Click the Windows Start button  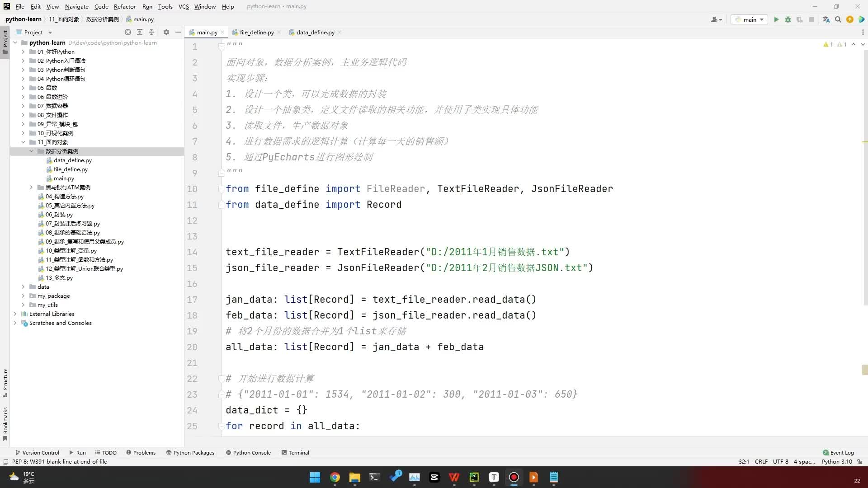click(315, 477)
